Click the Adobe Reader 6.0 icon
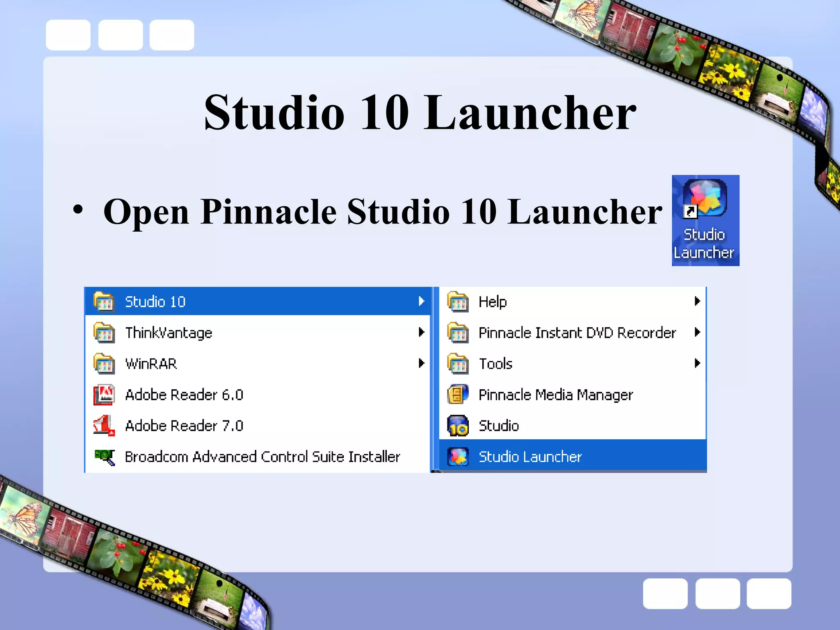 coord(104,395)
